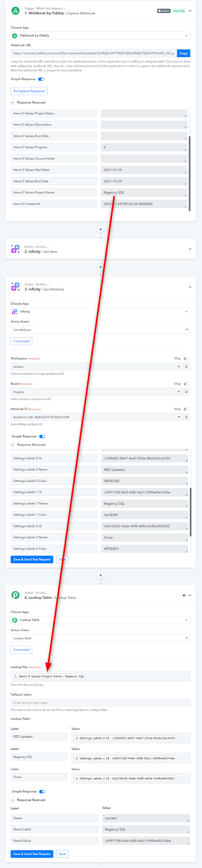
Task: Refresh the Attribute ID options
Action: click(186, 417)
